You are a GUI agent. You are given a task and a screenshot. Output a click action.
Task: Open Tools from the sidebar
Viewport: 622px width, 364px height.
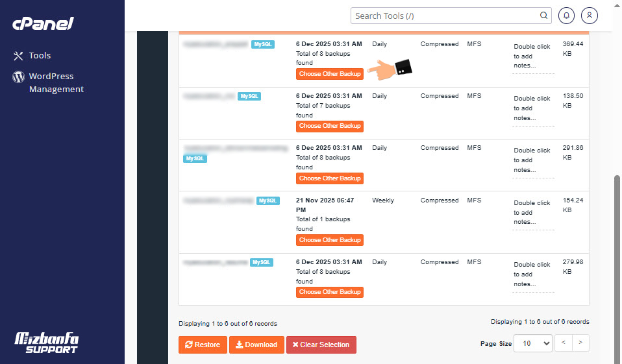[x=40, y=56]
